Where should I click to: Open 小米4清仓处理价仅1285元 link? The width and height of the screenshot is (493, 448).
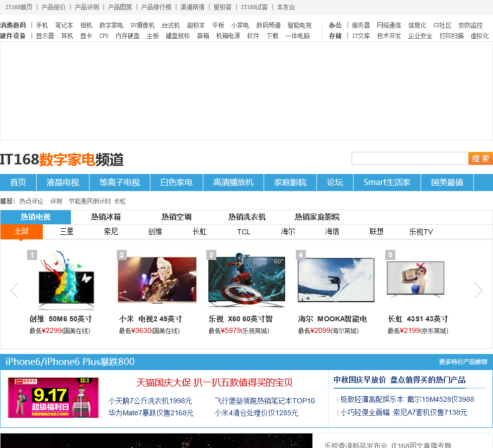(x=256, y=413)
